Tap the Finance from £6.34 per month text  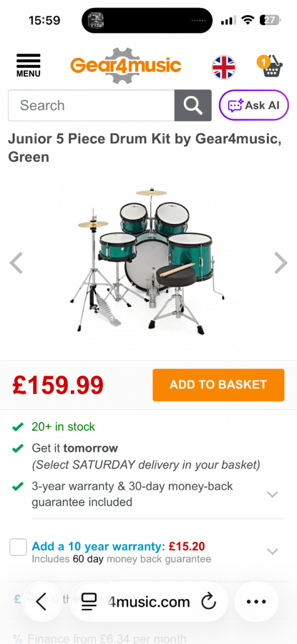point(107,639)
